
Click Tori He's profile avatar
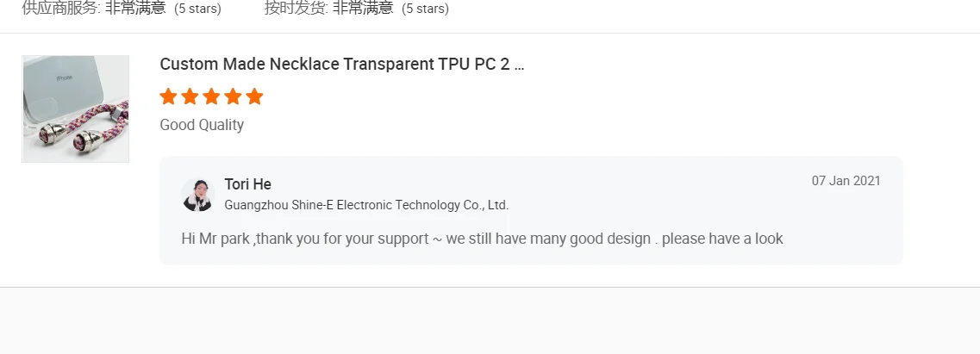coord(197,195)
